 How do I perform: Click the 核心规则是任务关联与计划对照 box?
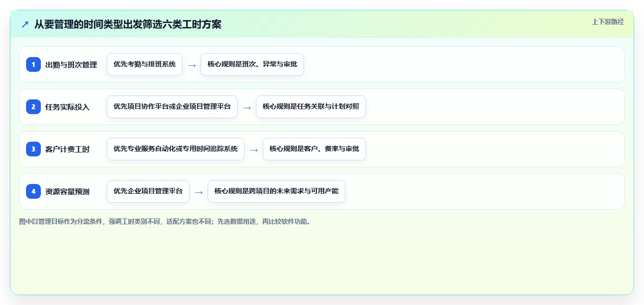[x=311, y=107]
